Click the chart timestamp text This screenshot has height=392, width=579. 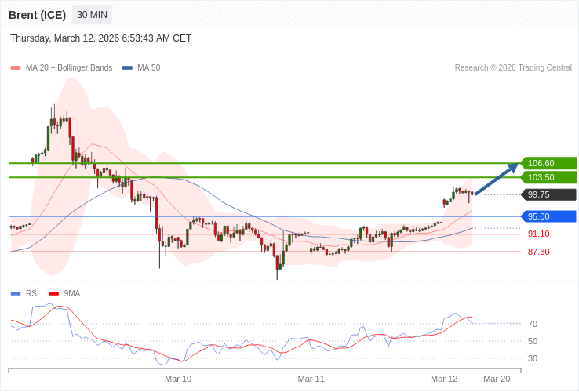pyautogui.click(x=100, y=38)
